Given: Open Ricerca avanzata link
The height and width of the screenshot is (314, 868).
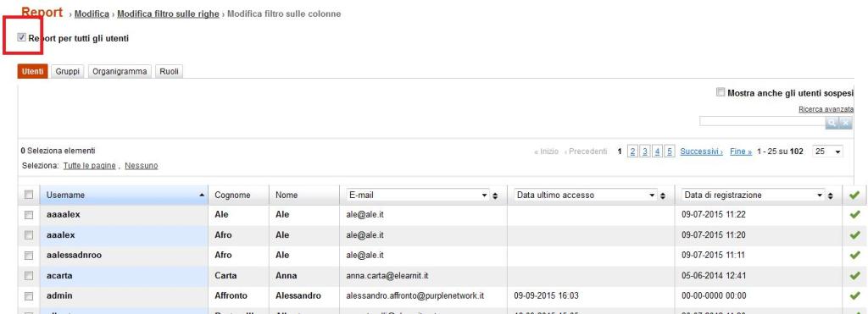Looking at the screenshot, I should 826,109.
